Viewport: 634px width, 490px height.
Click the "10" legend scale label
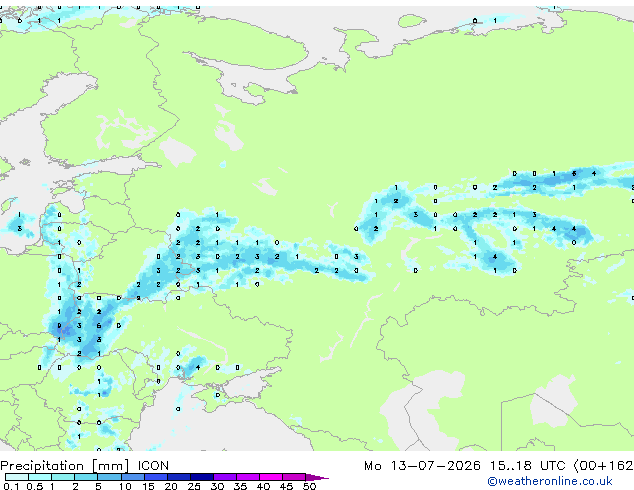coord(125,486)
